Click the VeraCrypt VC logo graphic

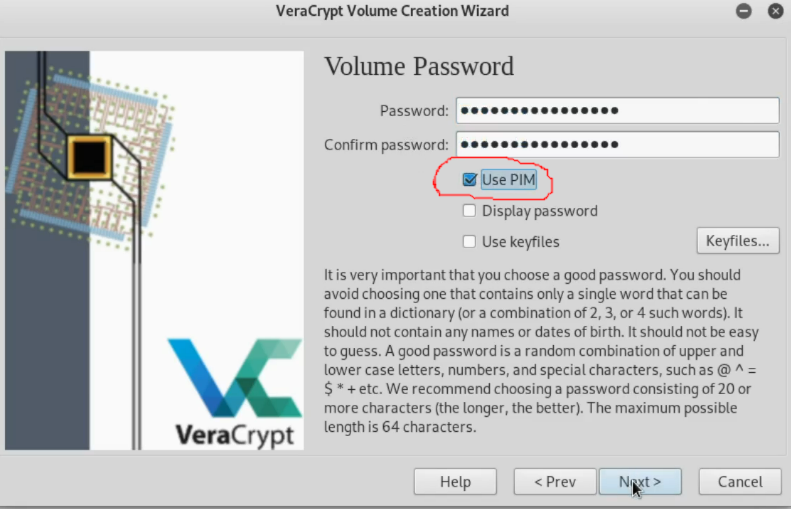[235, 378]
